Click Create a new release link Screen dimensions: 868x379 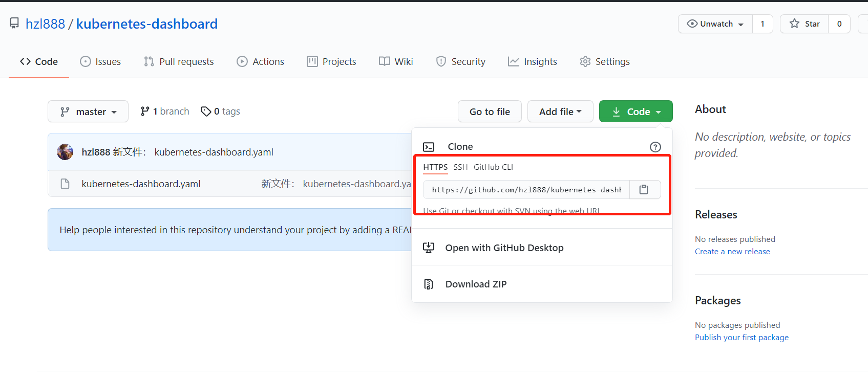tap(732, 251)
